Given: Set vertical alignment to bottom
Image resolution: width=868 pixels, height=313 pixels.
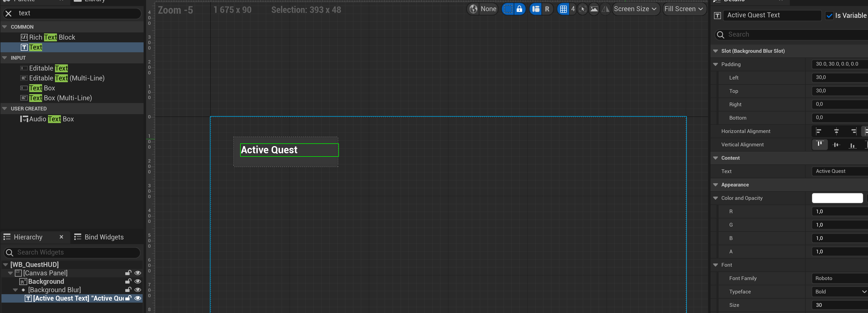Looking at the screenshot, I should coord(852,145).
